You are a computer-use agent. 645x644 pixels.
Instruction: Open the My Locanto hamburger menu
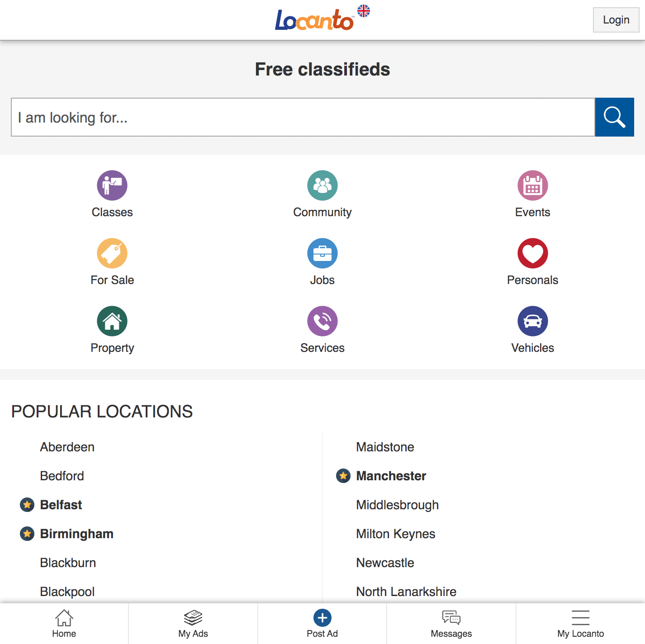pyautogui.click(x=581, y=624)
